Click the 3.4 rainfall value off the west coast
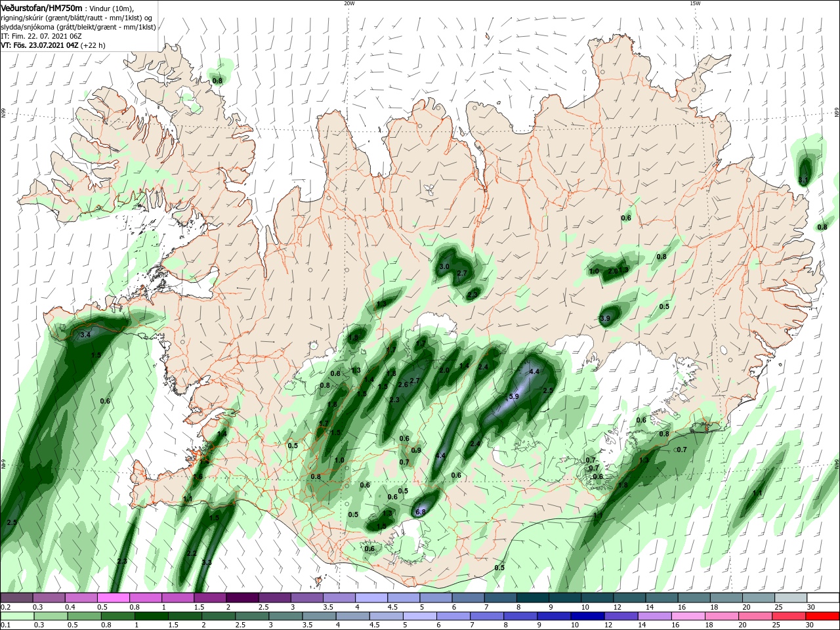Screen dimensions: 840x630 85,335
